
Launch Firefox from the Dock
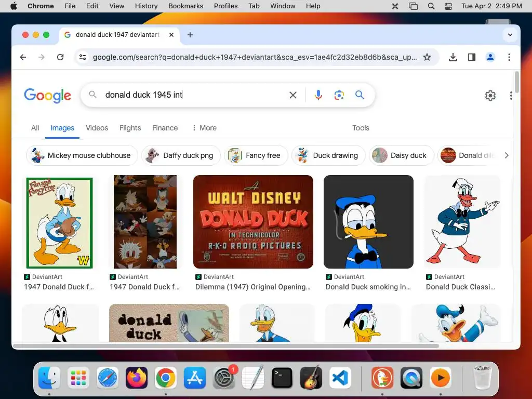click(137, 377)
